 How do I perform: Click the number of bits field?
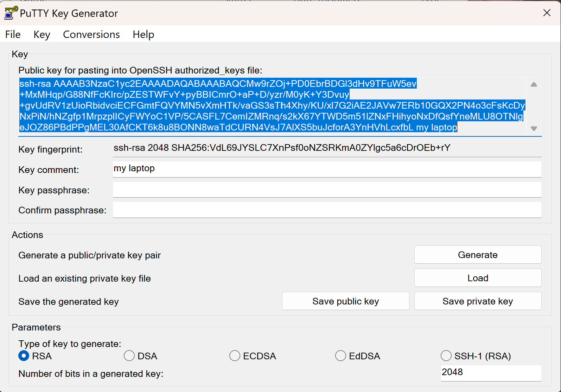[491, 373]
